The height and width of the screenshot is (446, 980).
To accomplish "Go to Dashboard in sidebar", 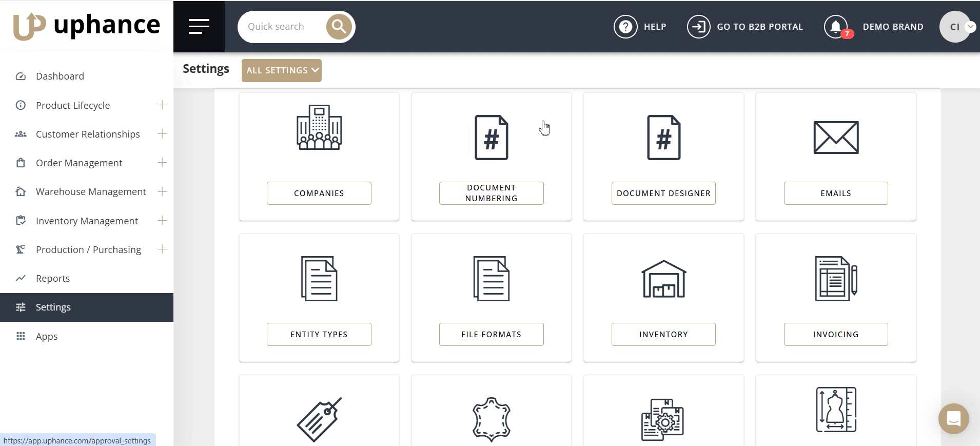I will (60, 76).
